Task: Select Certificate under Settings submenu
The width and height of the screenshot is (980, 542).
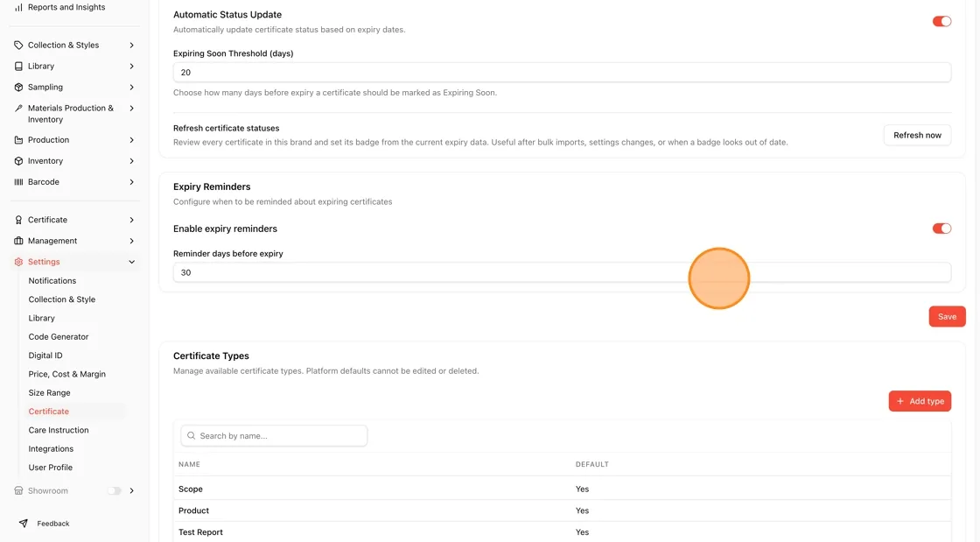Action: point(49,412)
